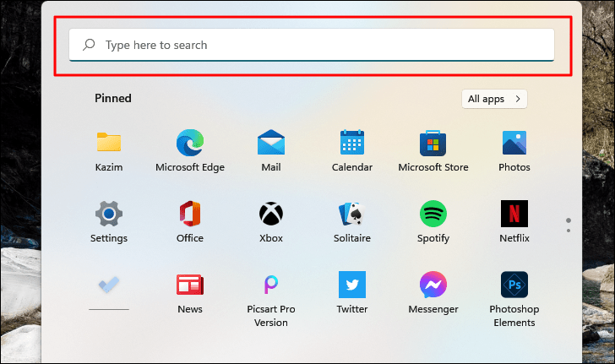Viewport: 615px width, 364px height.
Task: Open the News app
Action: click(190, 293)
